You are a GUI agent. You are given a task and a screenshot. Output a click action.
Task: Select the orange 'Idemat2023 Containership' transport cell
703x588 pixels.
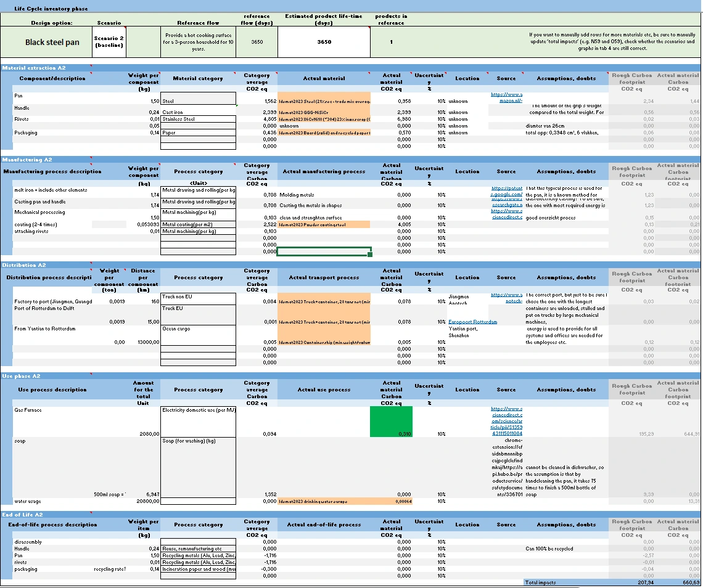pos(324,335)
